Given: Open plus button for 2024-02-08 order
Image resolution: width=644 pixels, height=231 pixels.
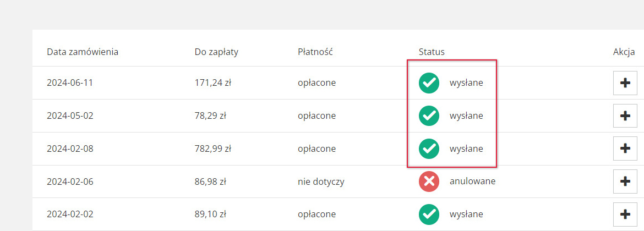Looking at the screenshot, I should tap(625, 148).
